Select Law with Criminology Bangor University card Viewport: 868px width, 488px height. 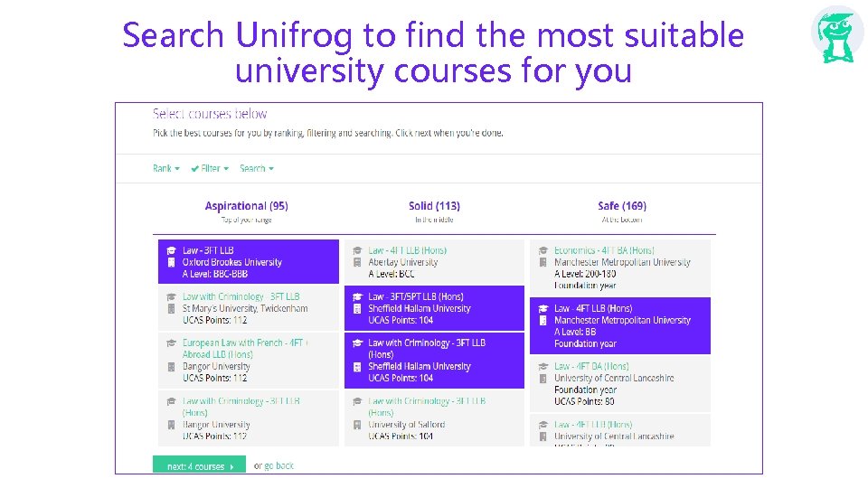tap(249, 418)
